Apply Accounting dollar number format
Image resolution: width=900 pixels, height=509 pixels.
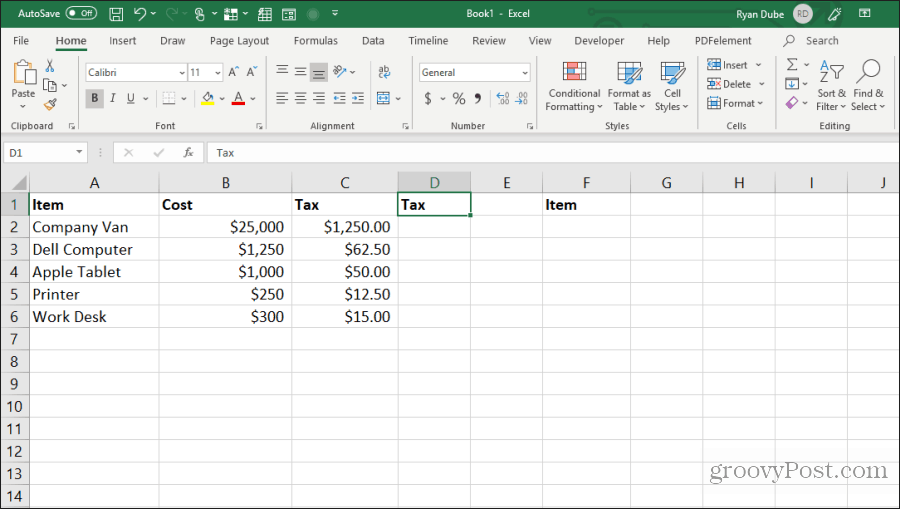pos(428,99)
